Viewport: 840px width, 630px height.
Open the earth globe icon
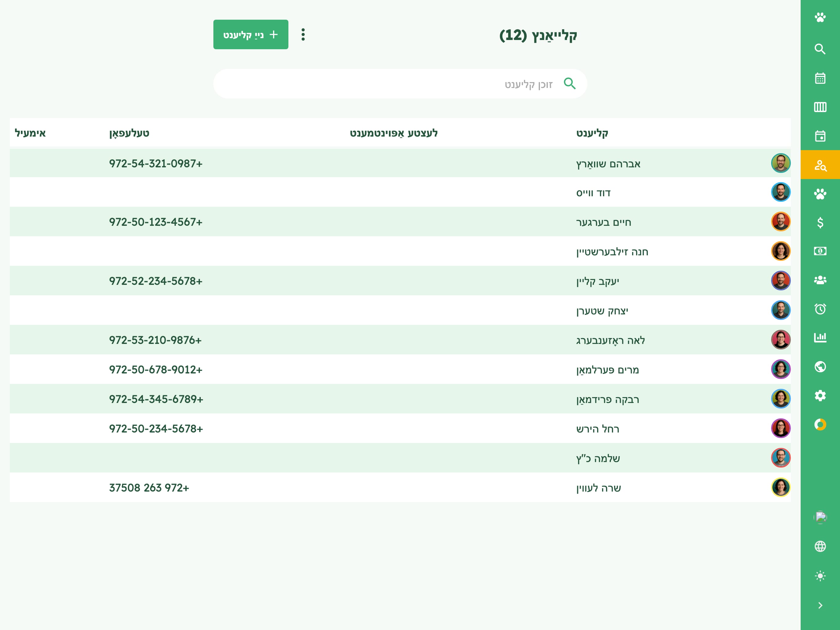(x=820, y=367)
